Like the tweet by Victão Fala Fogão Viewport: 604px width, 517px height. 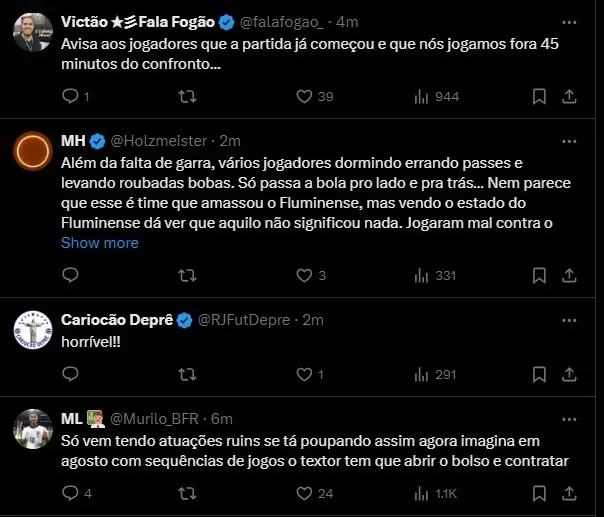click(x=306, y=96)
